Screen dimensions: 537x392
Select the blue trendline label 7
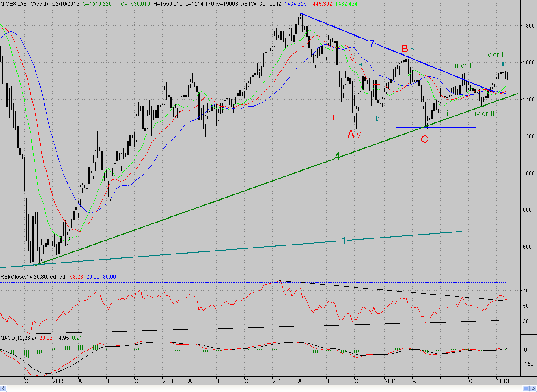point(372,42)
